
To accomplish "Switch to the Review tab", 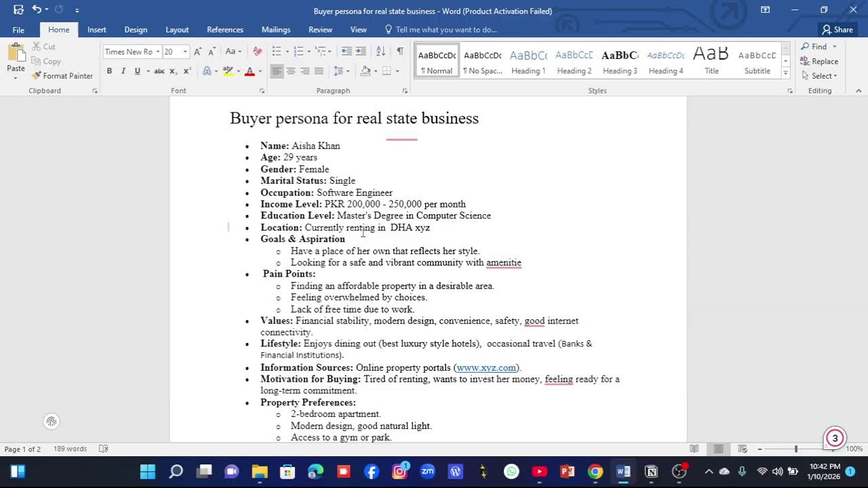I will point(320,30).
